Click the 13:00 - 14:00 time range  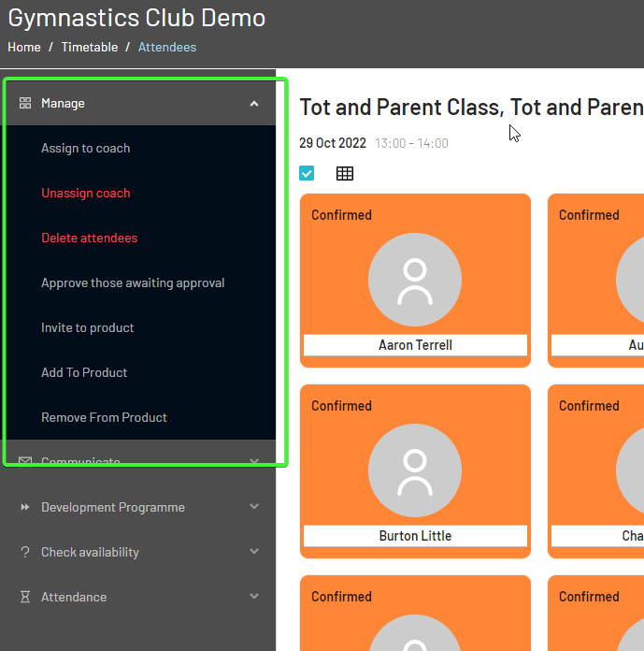click(x=411, y=143)
